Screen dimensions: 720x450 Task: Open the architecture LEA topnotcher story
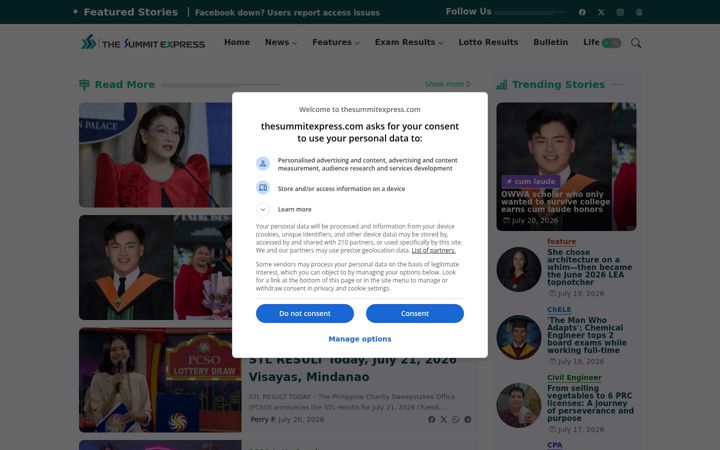click(x=589, y=267)
